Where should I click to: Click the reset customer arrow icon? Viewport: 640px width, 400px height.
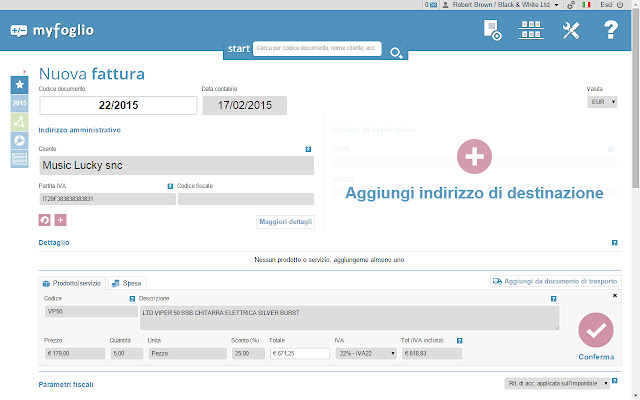click(45, 219)
